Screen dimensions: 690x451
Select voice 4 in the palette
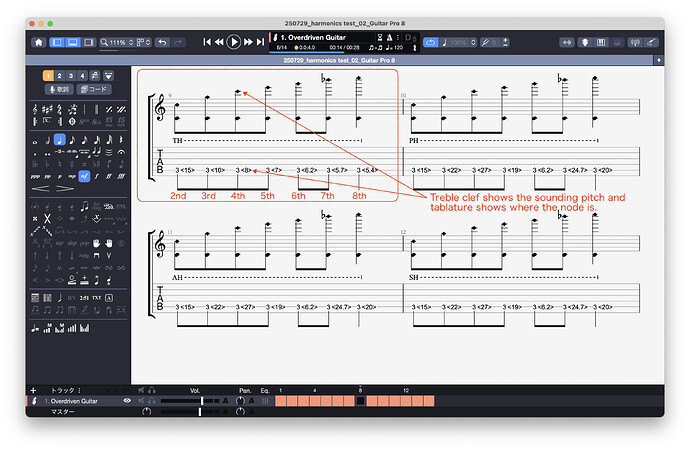(x=82, y=76)
